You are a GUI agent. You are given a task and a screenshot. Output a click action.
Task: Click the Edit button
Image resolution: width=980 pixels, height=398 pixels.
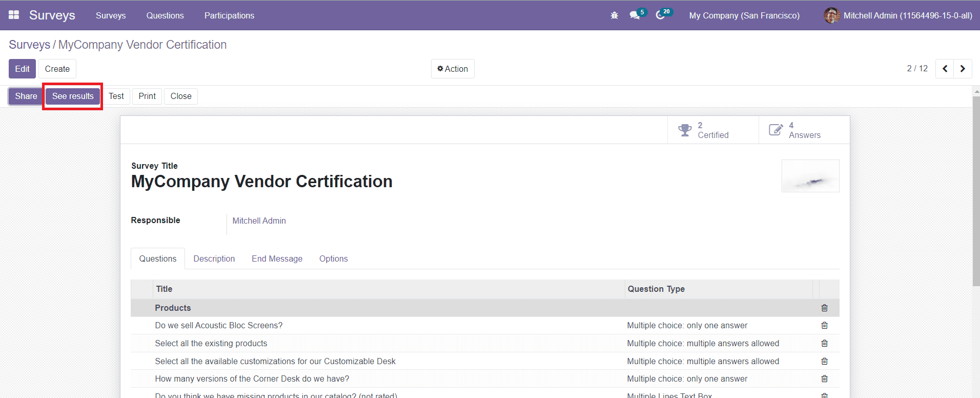(22, 69)
